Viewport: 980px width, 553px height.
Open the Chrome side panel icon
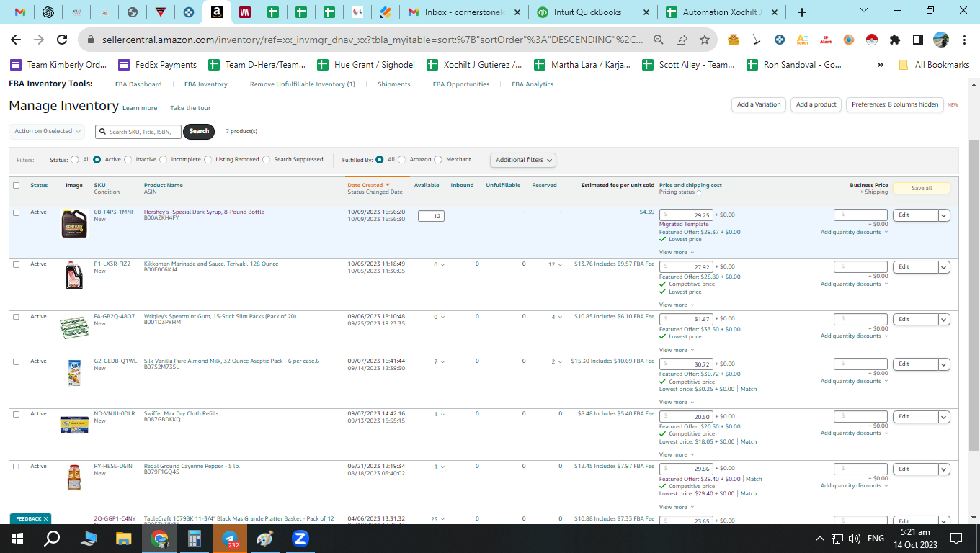click(x=918, y=40)
